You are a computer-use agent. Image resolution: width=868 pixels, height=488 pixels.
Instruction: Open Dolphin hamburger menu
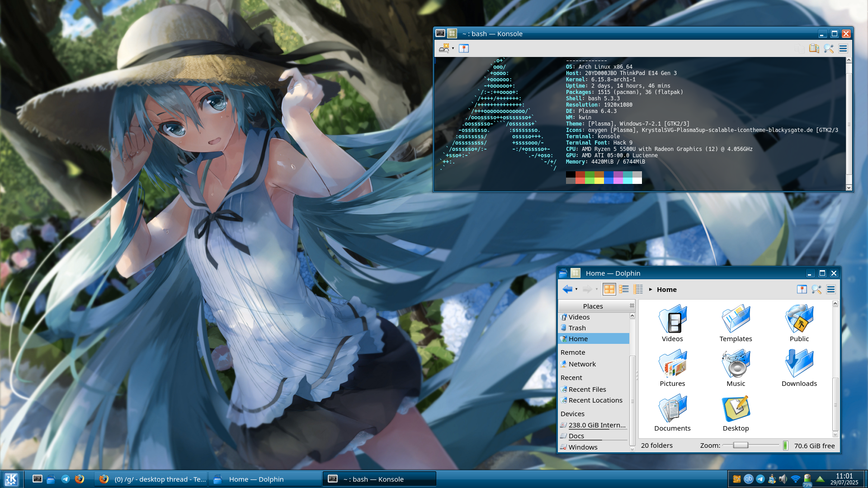(x=831, y=289)
